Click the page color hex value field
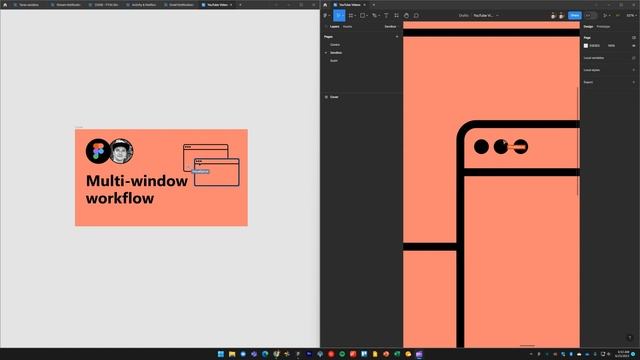The width and height of the screenshot is (640, 360). (x=595, y=46)
